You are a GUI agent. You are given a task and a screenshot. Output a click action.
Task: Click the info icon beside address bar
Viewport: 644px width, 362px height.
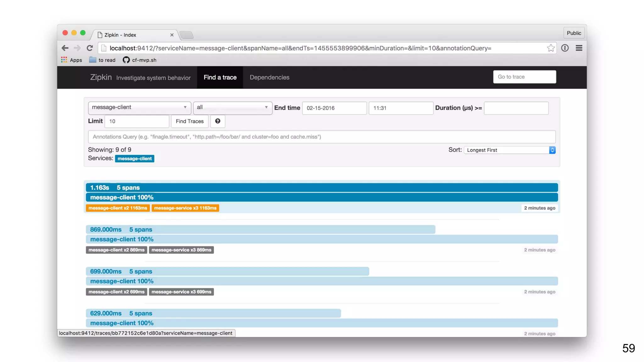coord(565,48)
